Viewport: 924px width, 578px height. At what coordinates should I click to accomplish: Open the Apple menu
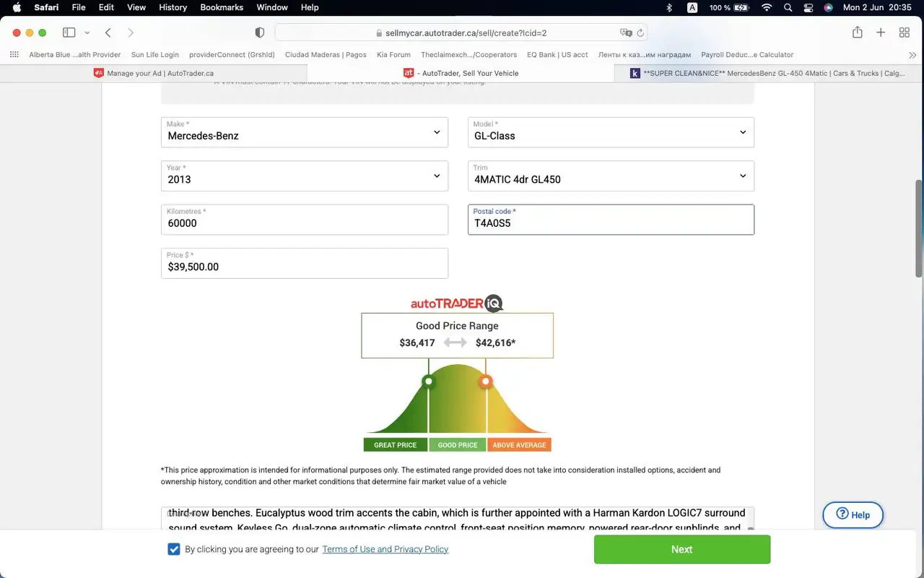(17, 7)
